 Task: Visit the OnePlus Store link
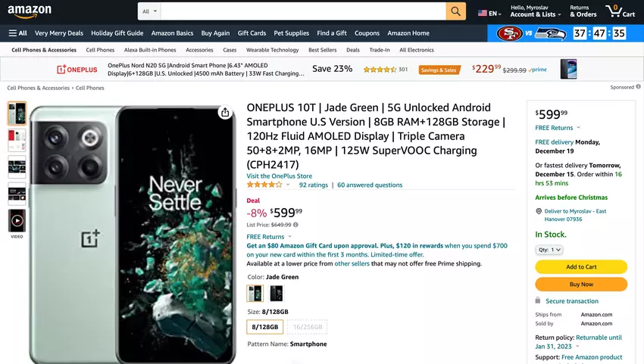coord(279,176)
